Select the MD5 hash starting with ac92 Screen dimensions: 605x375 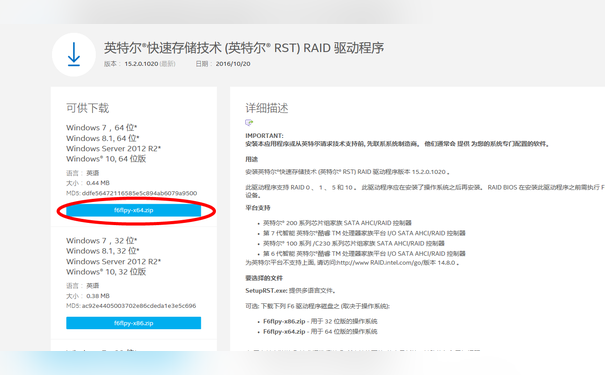pyautogui.click(x=139, y=306)
